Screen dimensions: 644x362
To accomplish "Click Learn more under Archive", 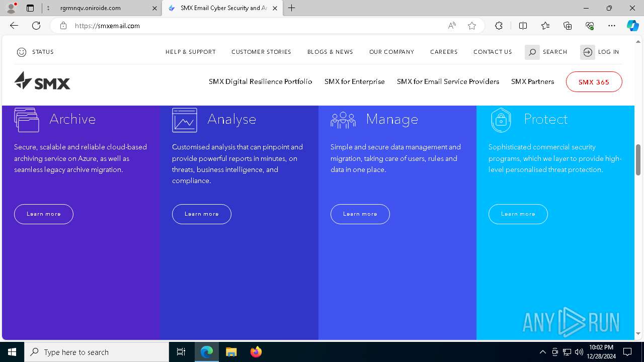I will coord(44,214).
